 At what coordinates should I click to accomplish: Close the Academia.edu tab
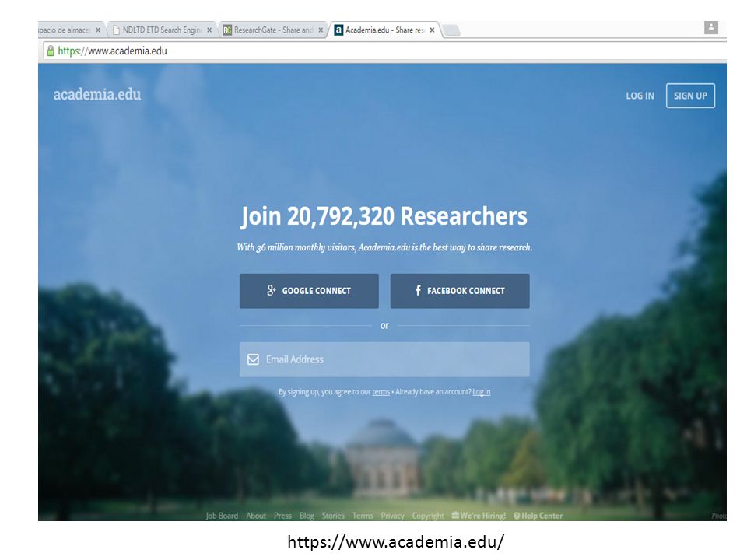(x=432, y=30)
